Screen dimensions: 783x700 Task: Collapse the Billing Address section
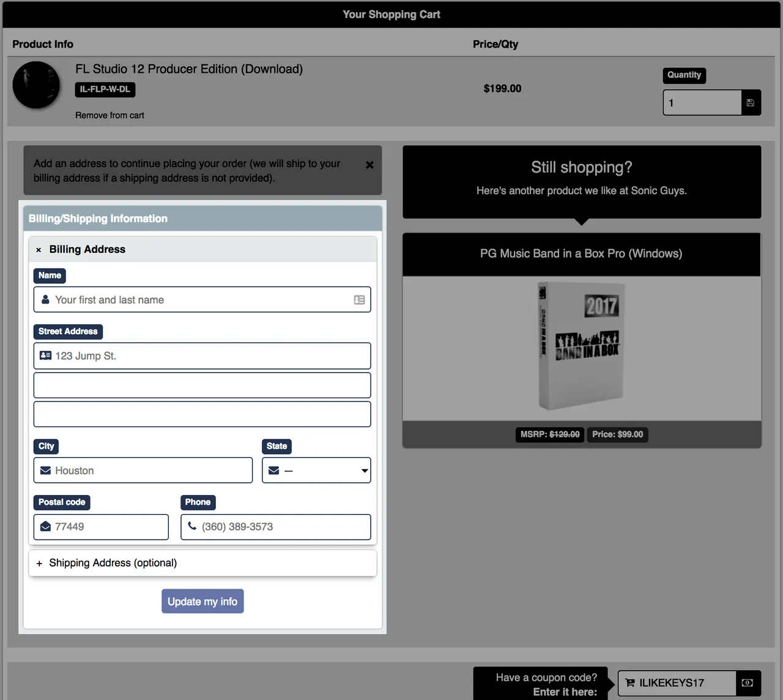coord(202,249)
